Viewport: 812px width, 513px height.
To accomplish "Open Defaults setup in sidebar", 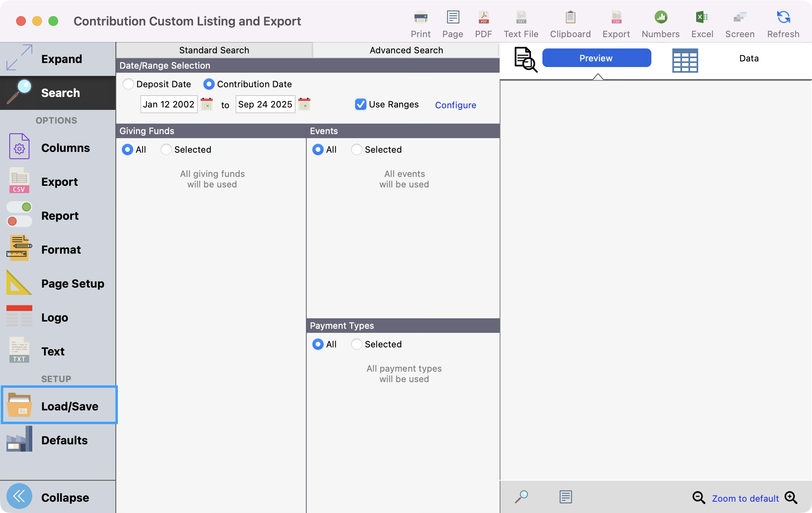I will [58, 440].
